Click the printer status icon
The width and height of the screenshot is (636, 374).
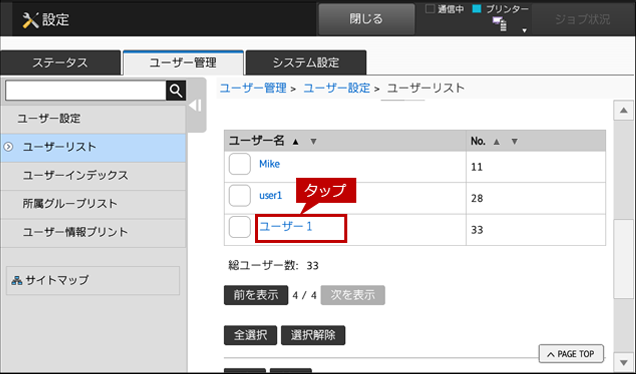499,24
